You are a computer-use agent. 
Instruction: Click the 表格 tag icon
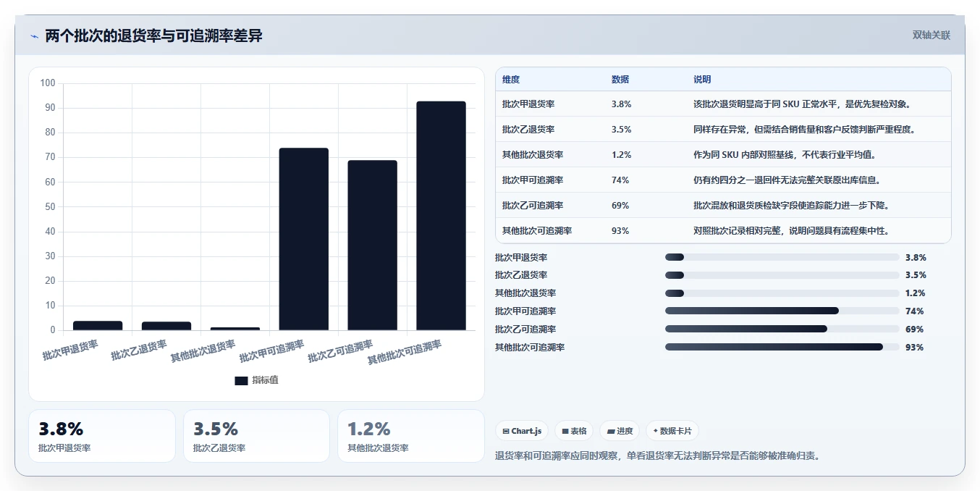tap(565, 431)
